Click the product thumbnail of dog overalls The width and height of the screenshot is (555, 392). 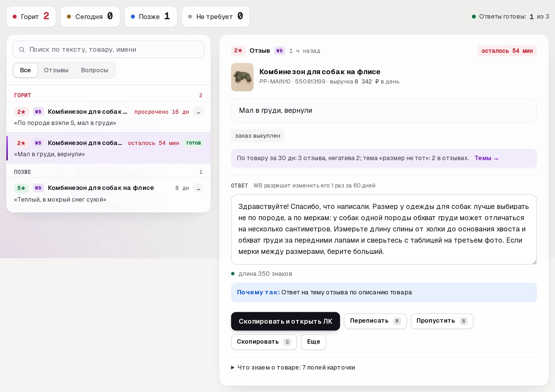(242, 77)
